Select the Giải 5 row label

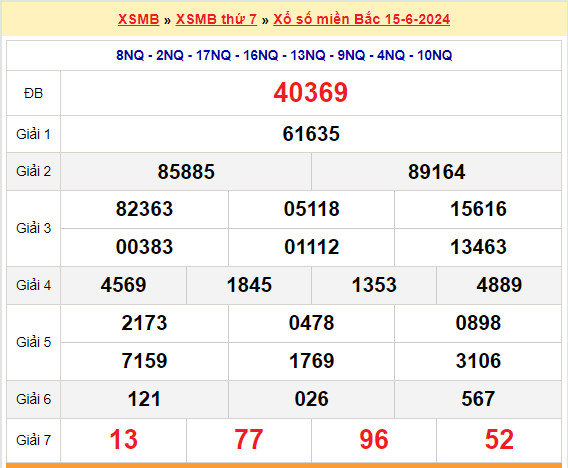[x=33, y=342]
